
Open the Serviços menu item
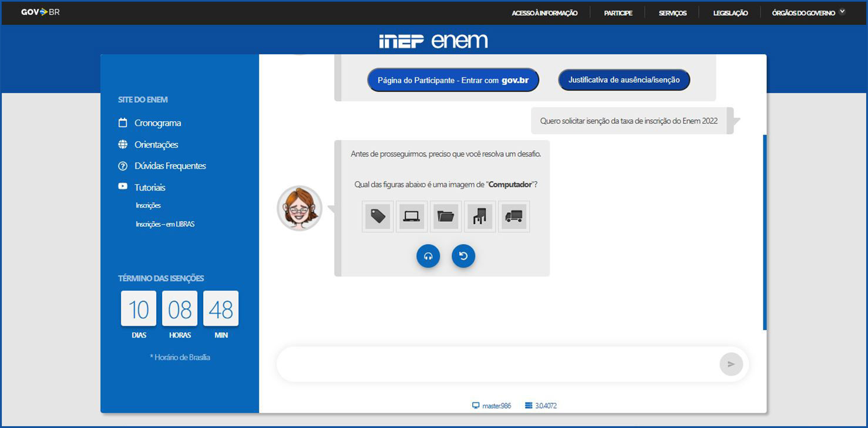(672, 13)
